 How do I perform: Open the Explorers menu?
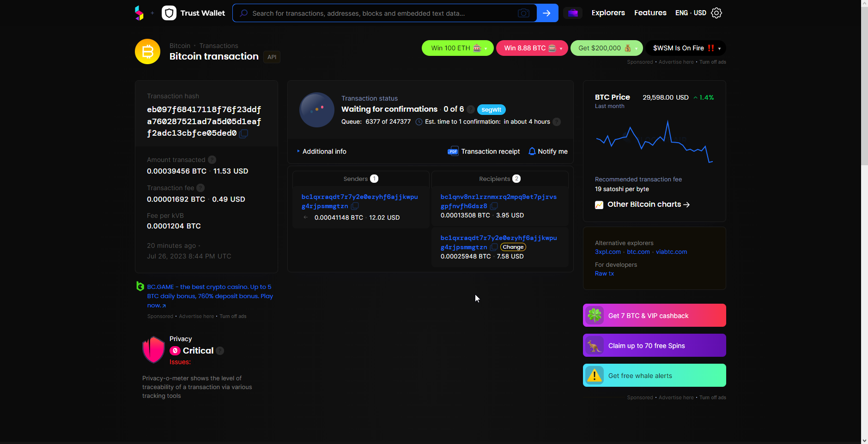[x=608, y=13]
